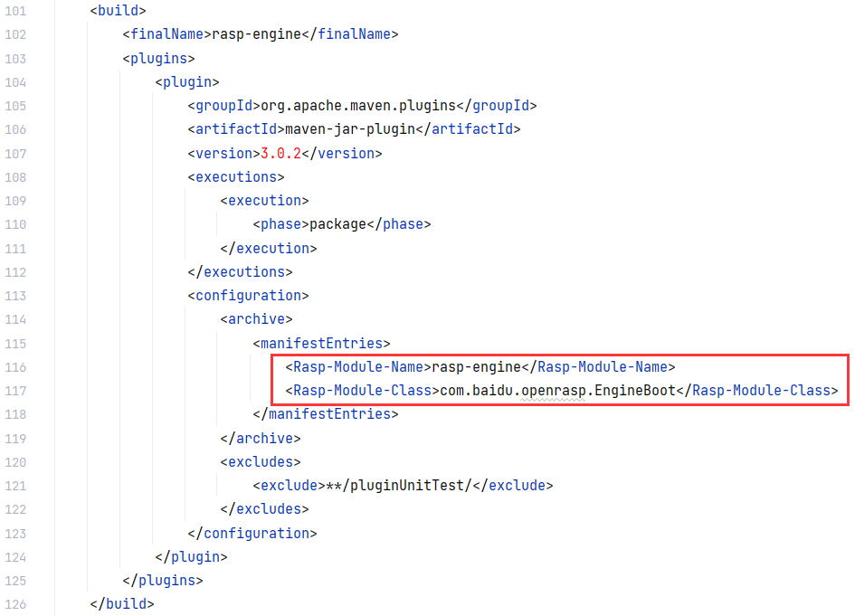Click the closing </execution> tag
This screenshot has height=616, width=855.
coord(269,249)
